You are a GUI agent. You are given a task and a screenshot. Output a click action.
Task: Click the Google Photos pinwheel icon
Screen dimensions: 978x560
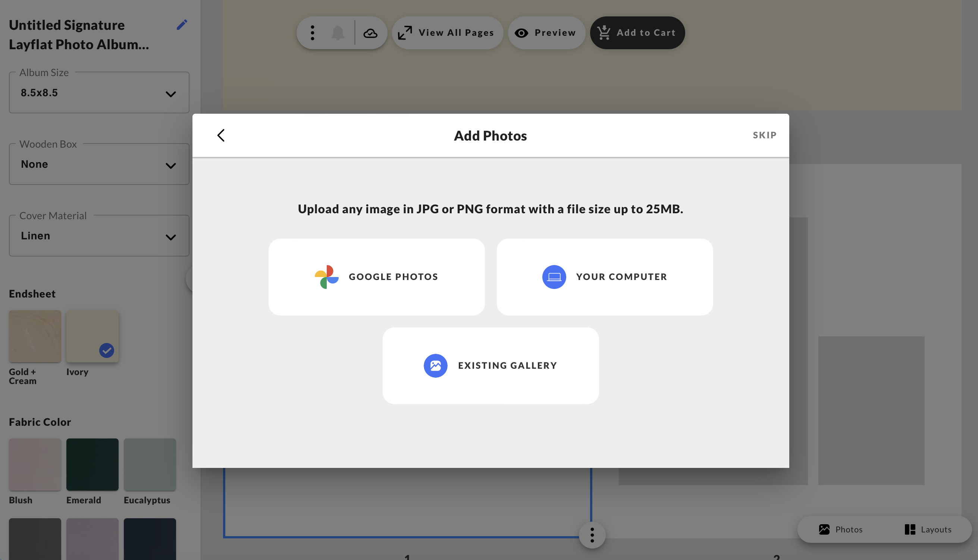tap(326, 277)
